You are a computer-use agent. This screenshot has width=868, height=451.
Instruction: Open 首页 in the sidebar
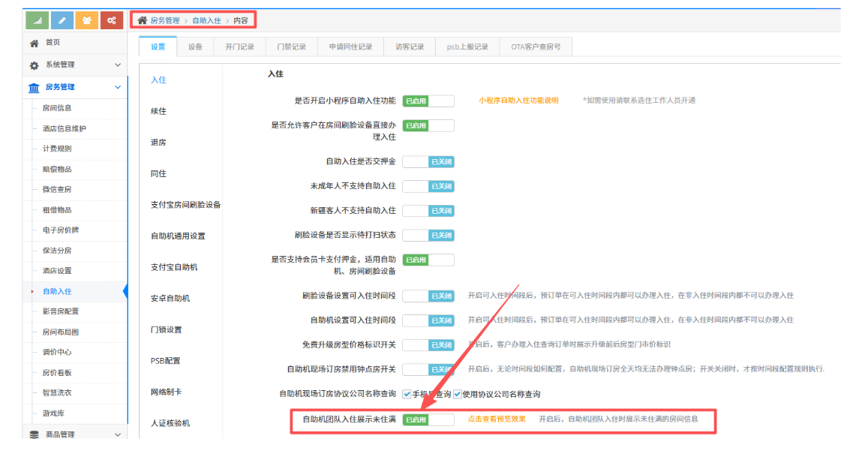53,43
